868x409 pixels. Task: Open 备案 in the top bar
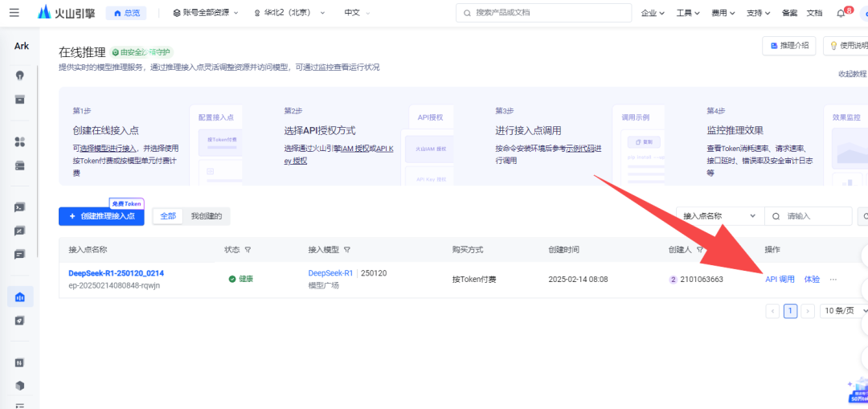click(x=790, y=14)
